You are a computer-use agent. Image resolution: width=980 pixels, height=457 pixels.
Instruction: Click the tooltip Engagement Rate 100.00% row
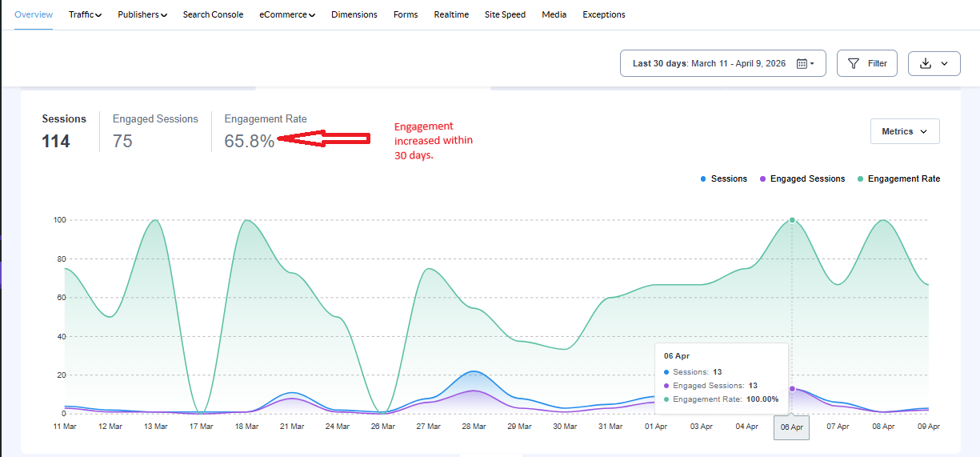click(x=722, y=399)
